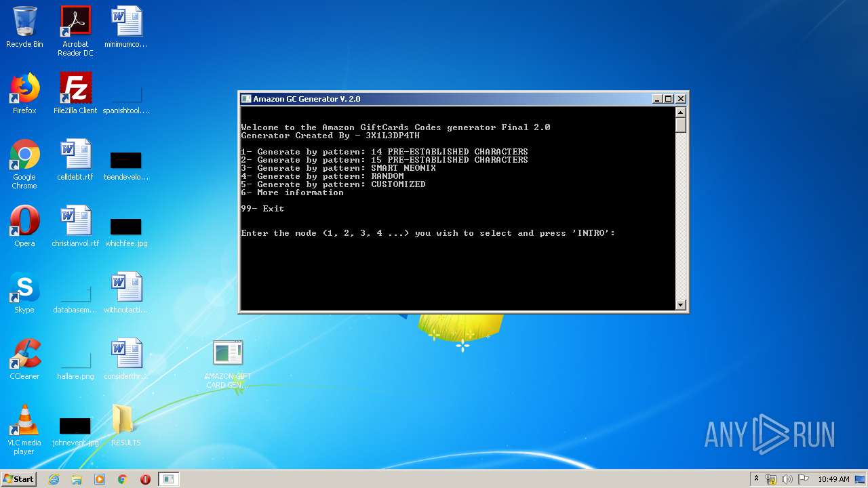Click the console scrollbar thumb
The height and width of the screenshot is (488, 868).
coord(682,125)
